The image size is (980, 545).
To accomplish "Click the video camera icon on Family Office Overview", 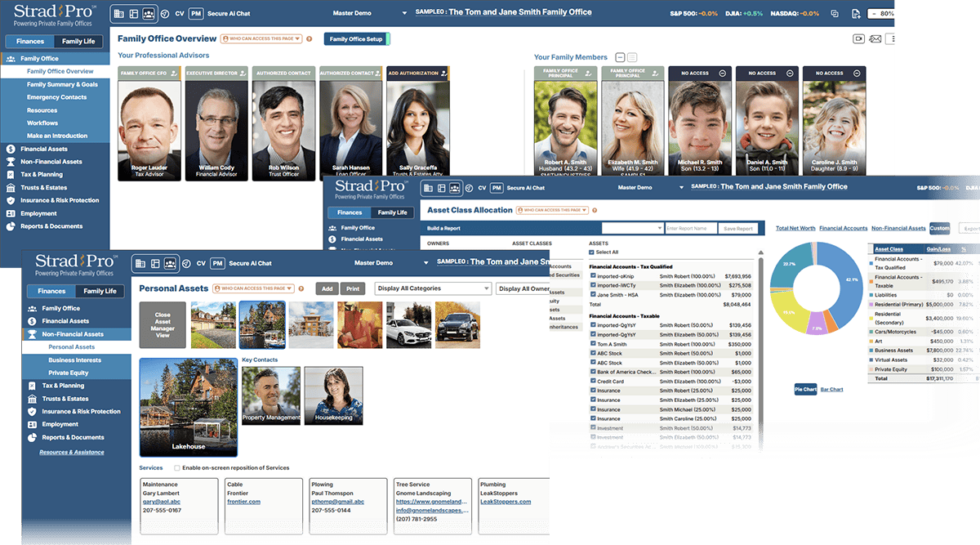I will coord(858,38).
